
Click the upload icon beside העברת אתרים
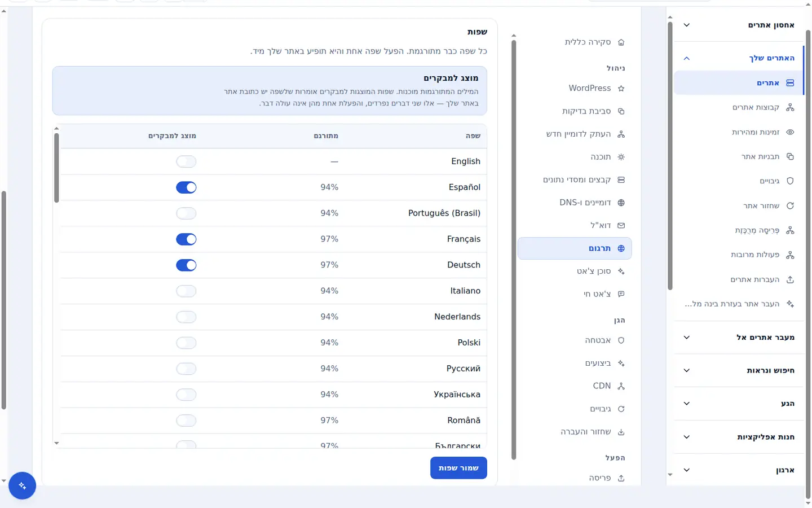(x=790, y=279)
